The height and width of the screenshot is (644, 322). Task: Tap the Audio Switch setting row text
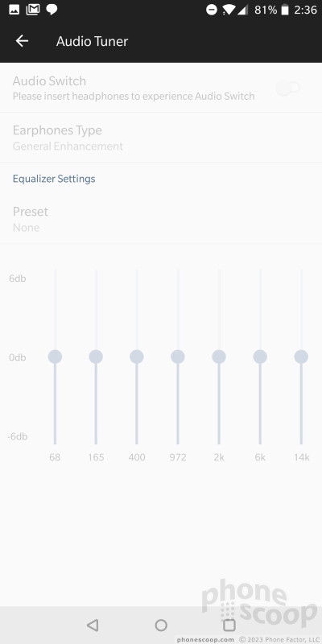point(134,88)
